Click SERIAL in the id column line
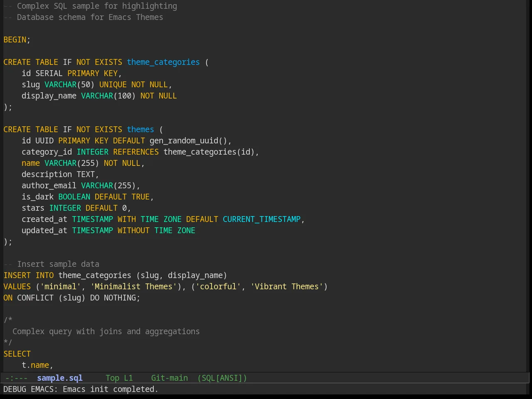The image size is (532, 399). [49, 73]
